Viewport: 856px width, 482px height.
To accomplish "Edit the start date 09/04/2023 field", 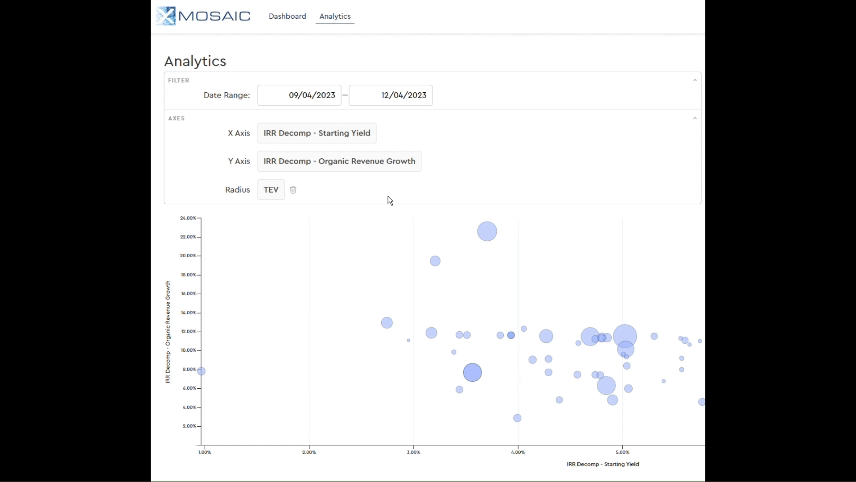I will 300,95.
